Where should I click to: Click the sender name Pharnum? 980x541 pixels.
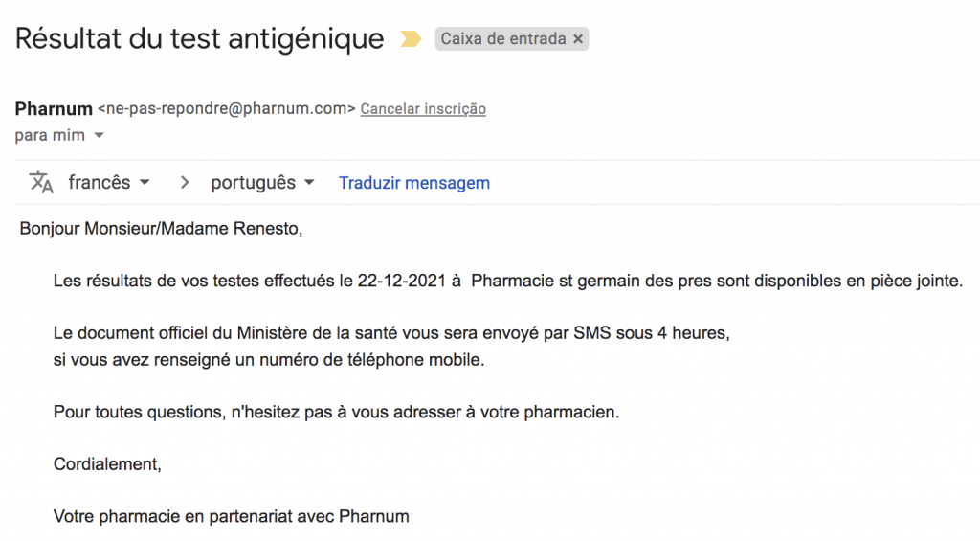click(x=54, y=108)
